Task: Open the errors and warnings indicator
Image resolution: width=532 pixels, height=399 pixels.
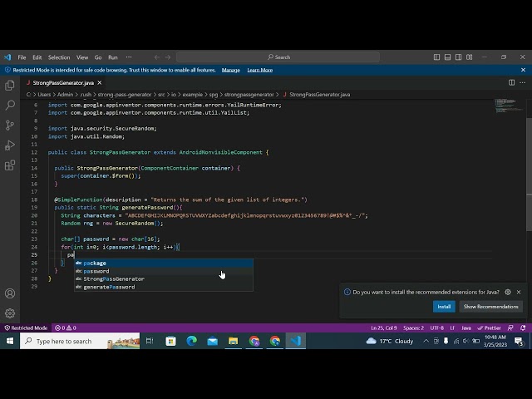Action: [x=66, y=328]
